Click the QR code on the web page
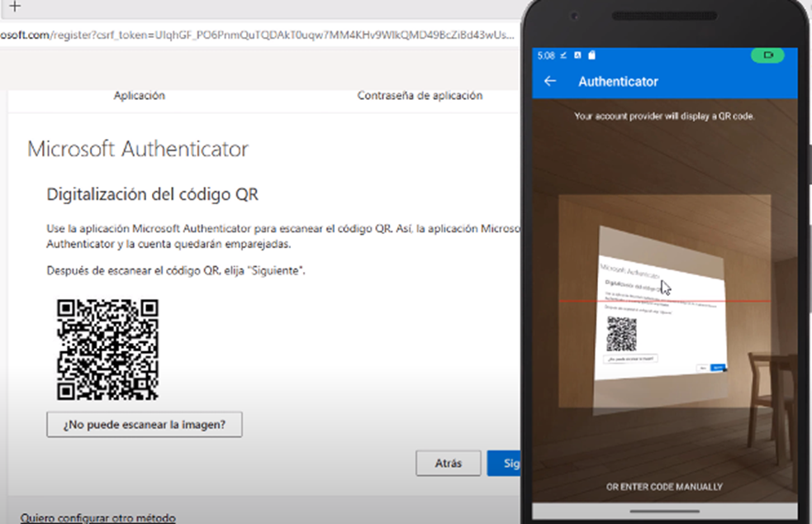812x524 pixels. [x=107, y=350]
